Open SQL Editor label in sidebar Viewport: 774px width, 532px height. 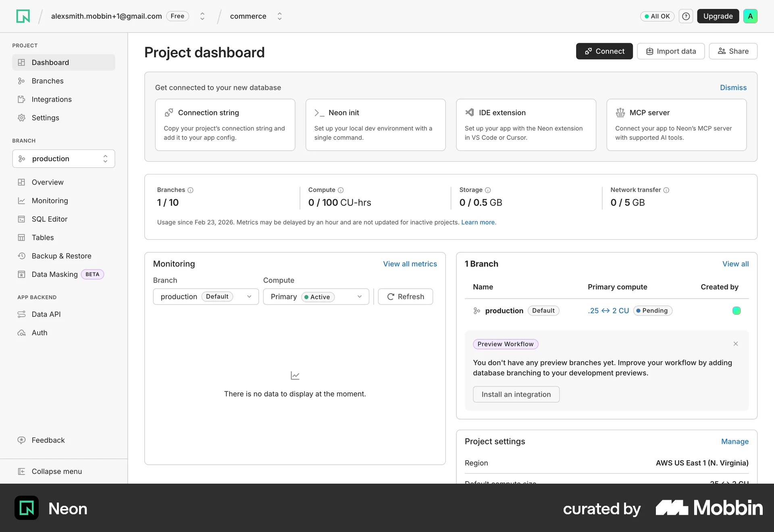50,219
